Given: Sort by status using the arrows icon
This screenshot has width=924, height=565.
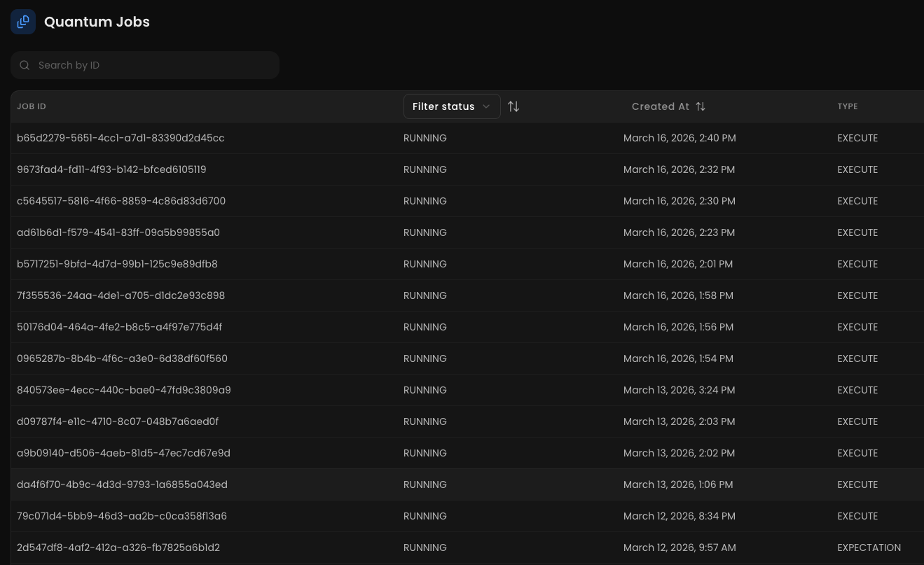Looking at the screenshot, I should coord(513,106).
